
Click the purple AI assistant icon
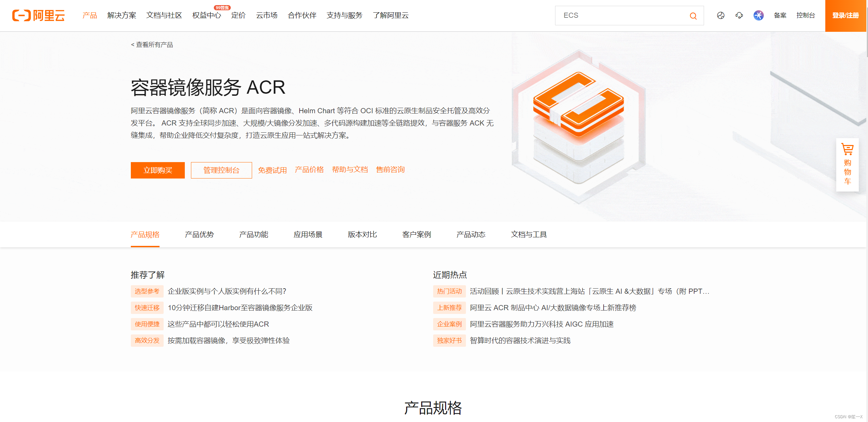(x=758, y=15)
